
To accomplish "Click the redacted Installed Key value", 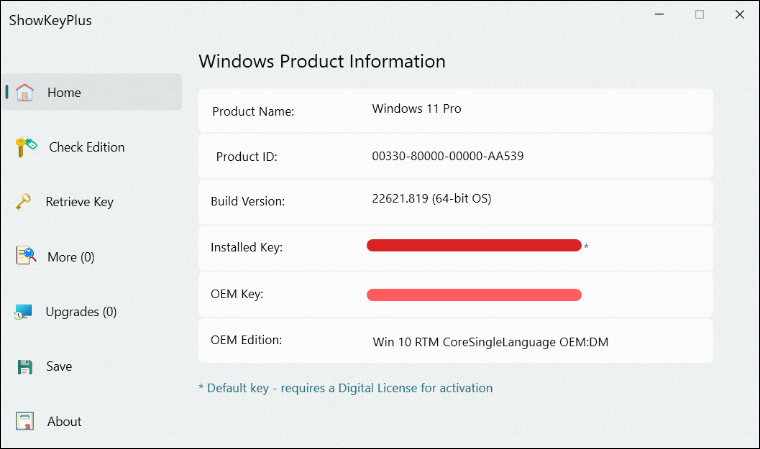I will [x=474, y=245].
